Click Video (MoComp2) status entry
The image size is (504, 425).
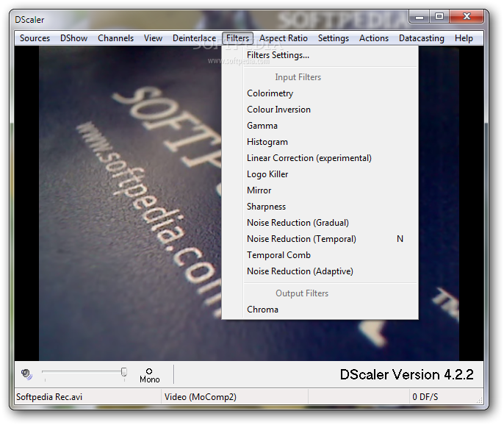201,397
